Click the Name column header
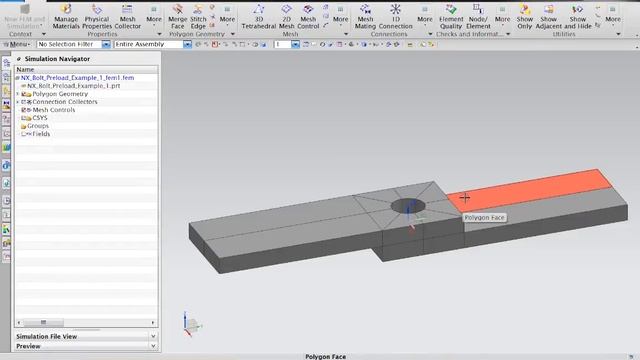Viewport: 640px width, 360px height. (86, 69)
